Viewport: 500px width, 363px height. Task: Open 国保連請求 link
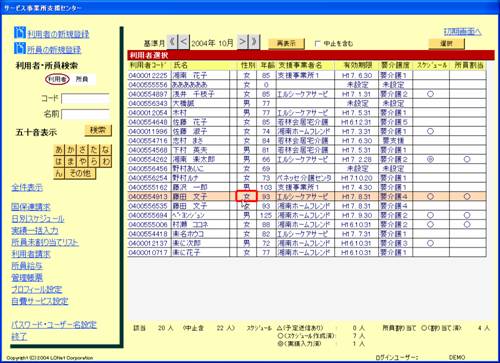[x=31, y=207]
